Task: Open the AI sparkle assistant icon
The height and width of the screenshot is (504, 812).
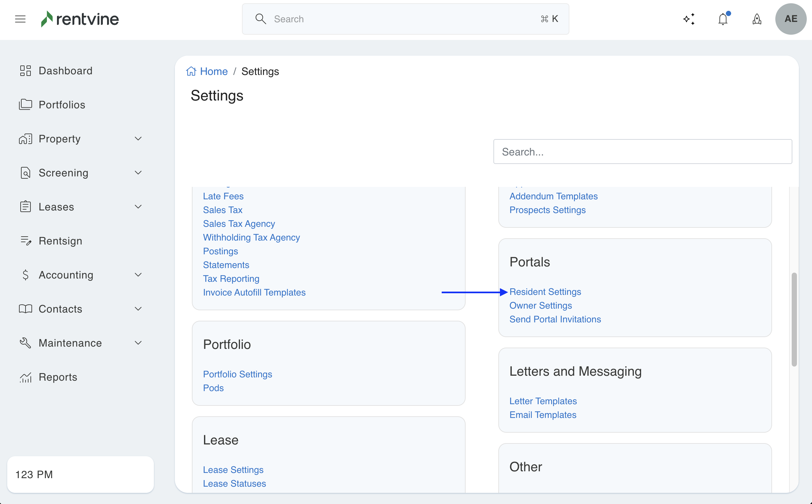Action: pyautogui.click(x=689, y=19)
